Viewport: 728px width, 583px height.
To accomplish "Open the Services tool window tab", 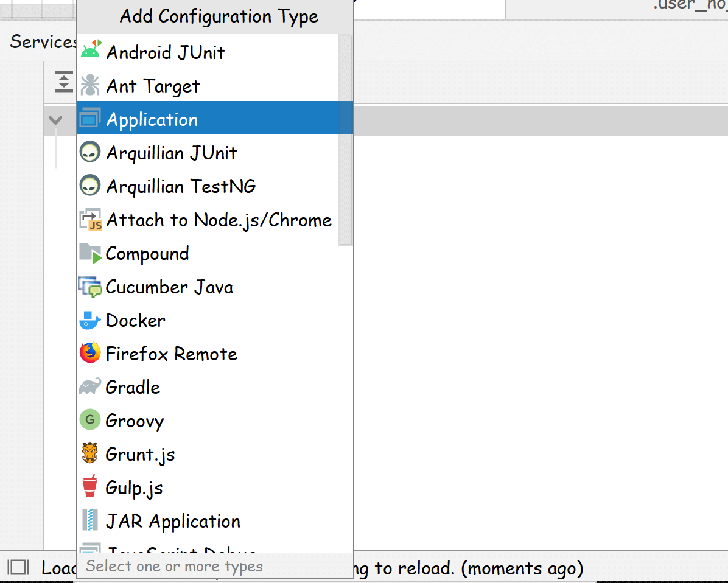I will click(x=41, y=41).
